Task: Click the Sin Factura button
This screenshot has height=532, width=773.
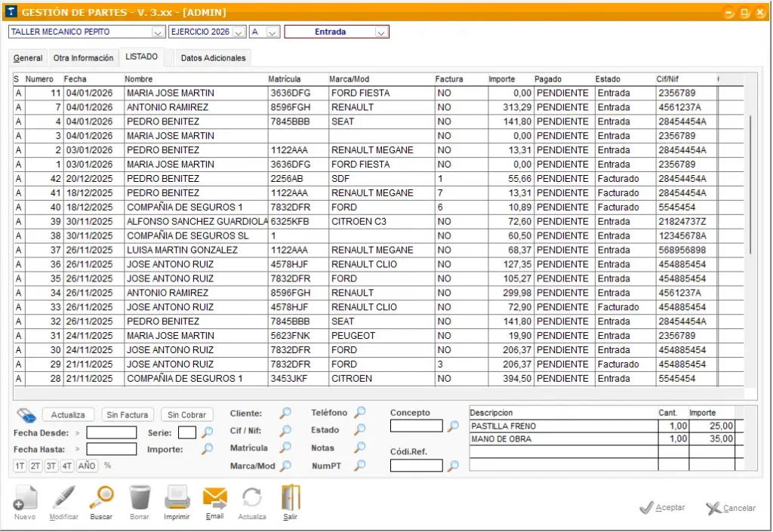Action: (x=128, y=414)
